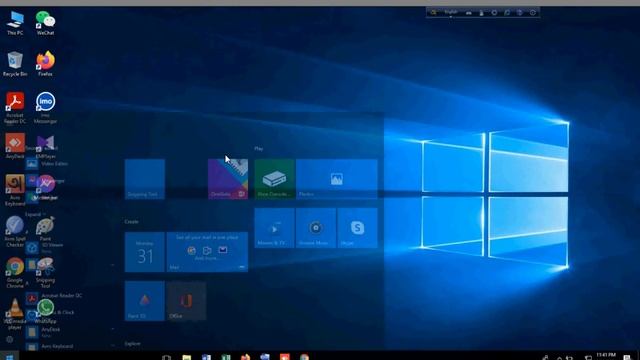Open the Office Start tile
Image resolution: width=640 pixels, height=360 pixels.
click(x=186, y=301)
